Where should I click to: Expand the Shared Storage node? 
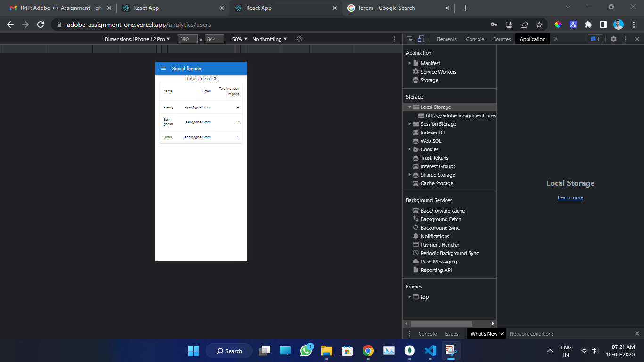(x=410, y=175)
